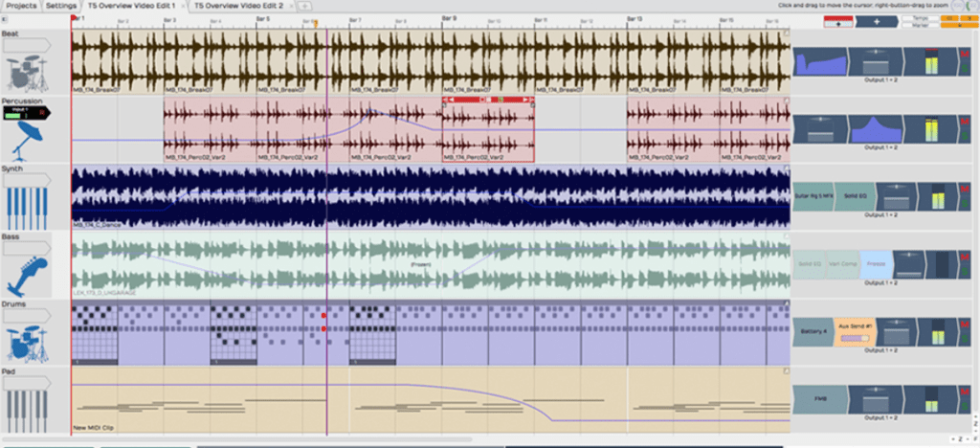The height and width of the screenshot is (448, 980).
Task: Click the Percussion track level meter
Action: click(931, 128)
